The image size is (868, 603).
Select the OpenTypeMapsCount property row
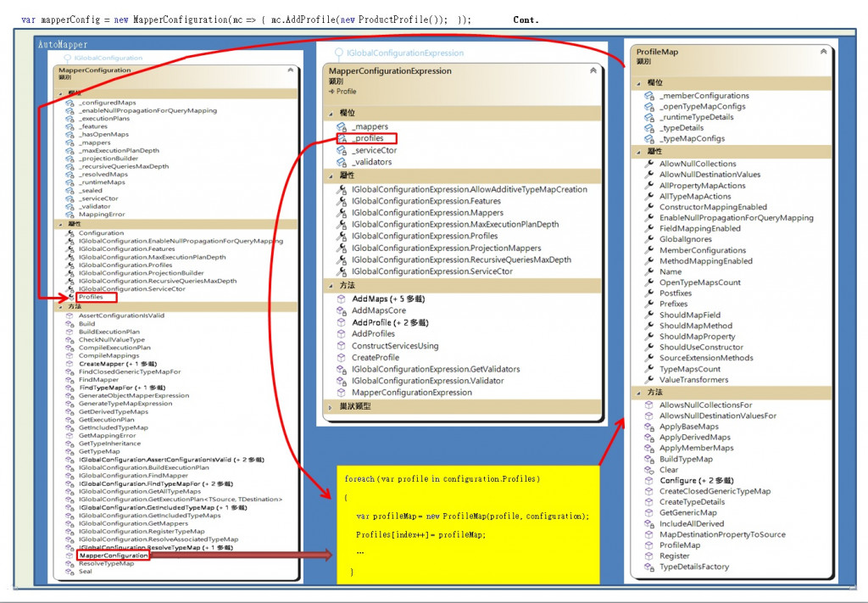(x=699, y=282)
